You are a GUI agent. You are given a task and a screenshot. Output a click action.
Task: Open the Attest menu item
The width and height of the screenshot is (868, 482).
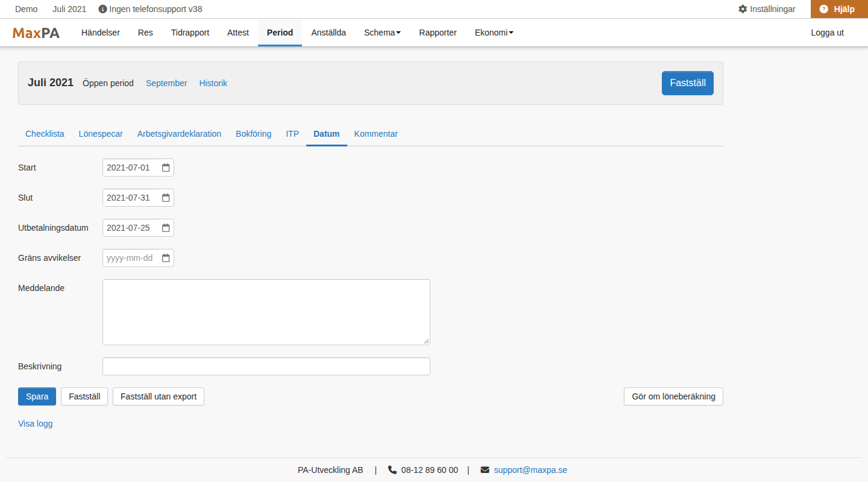[x=238, y=33]
